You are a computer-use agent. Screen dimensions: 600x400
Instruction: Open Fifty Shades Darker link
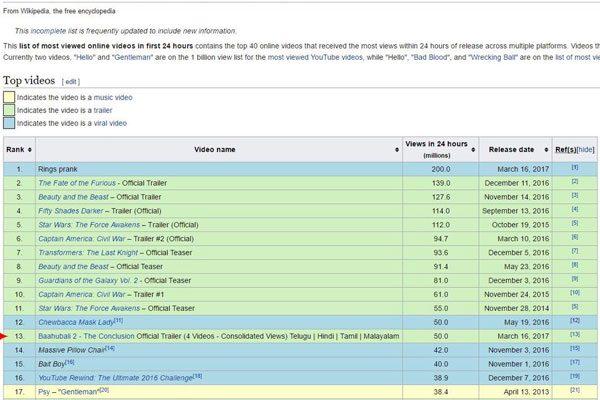(71, 211)
